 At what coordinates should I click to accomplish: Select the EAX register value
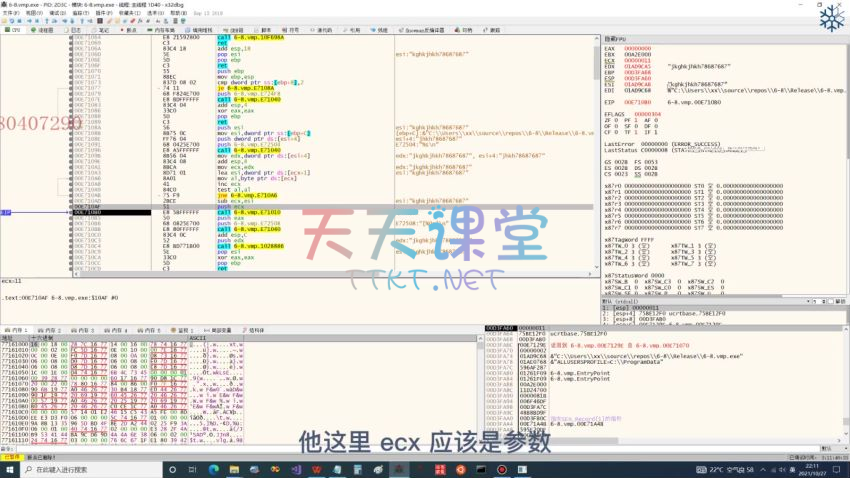637,48
